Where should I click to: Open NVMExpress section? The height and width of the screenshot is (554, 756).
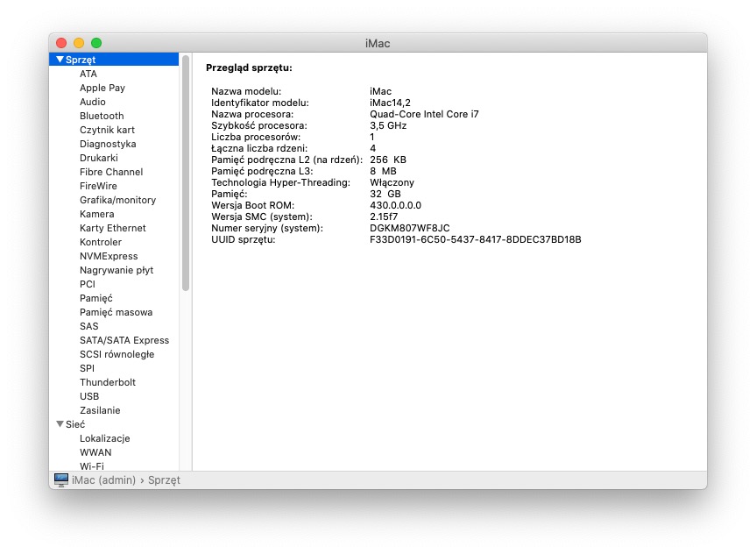(109, 256)
